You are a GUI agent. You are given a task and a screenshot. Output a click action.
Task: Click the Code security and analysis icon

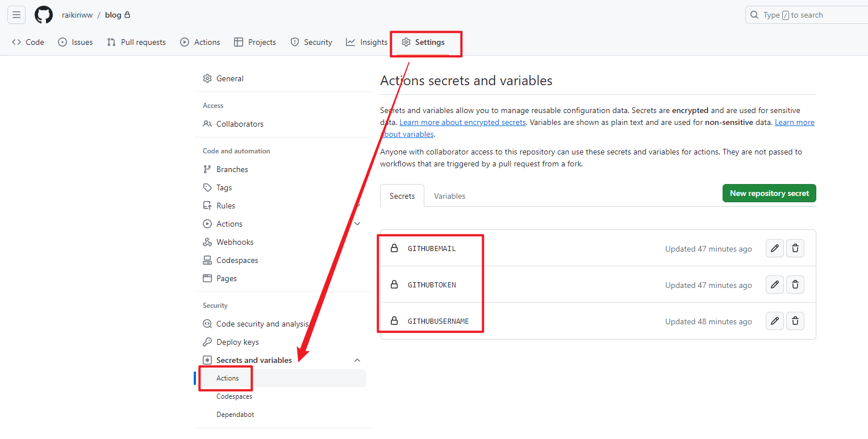pyautogui.click(x=208, y=323)
